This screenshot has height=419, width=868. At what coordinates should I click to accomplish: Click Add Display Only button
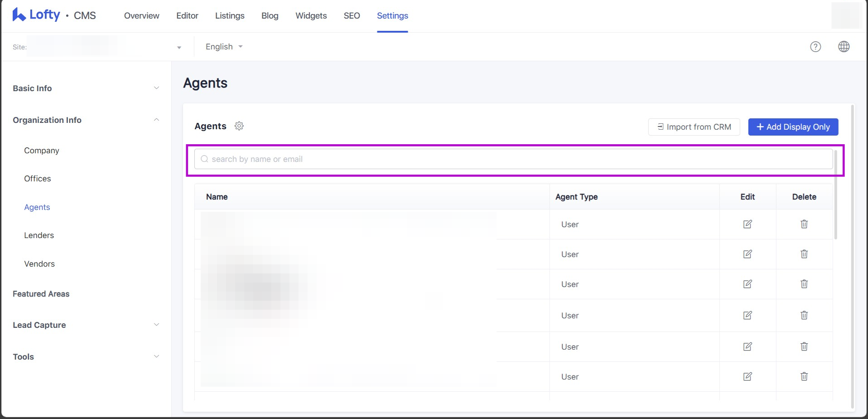pyautogui.click(x=793, y=127)
